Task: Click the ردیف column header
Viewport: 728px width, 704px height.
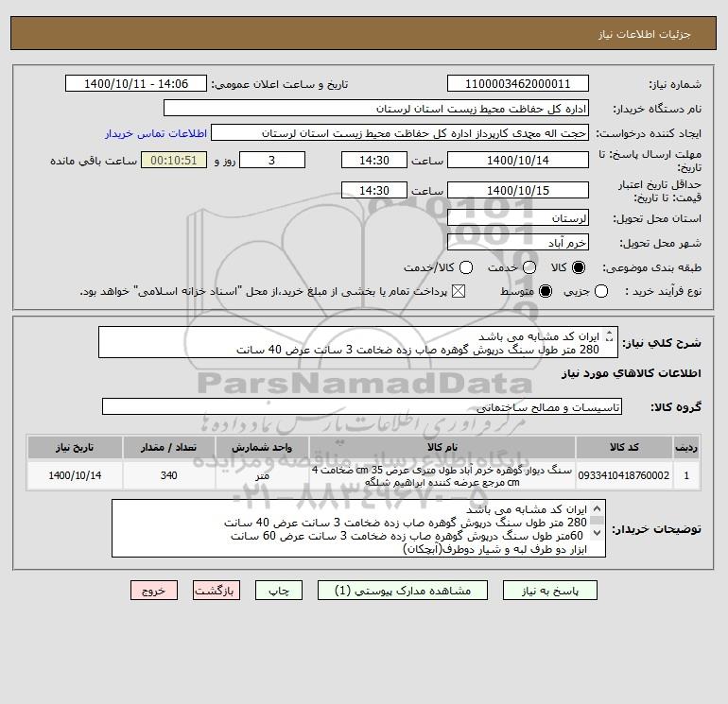Action: (x=686, y=447)
